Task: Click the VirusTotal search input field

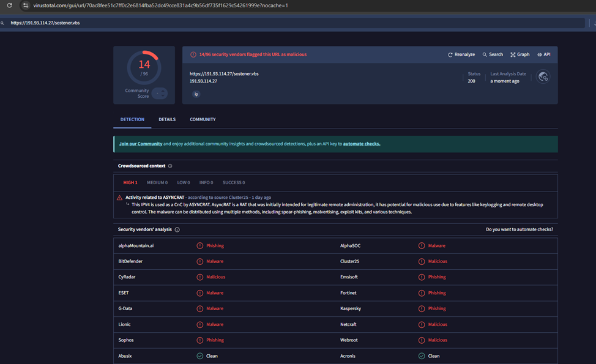Action: 294,23
